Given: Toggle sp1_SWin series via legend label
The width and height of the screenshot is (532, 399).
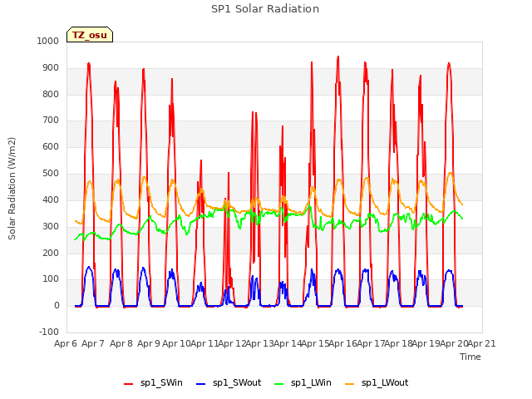Looking at the screenshot, I should pos(161,383).
